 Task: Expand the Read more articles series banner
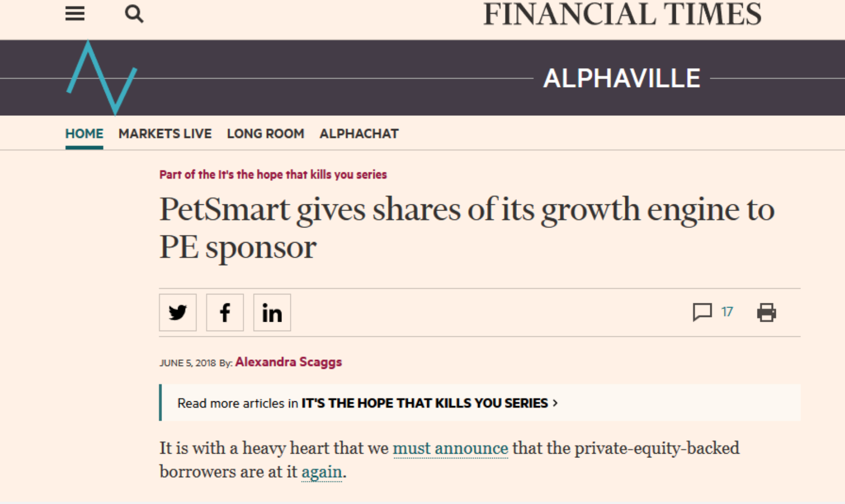pyautogui.click(x=367, y=403)
